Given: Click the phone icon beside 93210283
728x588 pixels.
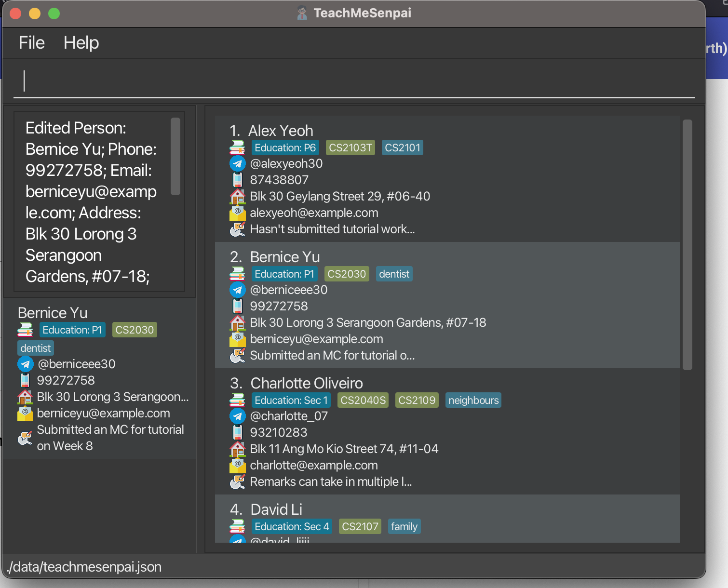Looking at the screenshot, I should tap(237, 432).
